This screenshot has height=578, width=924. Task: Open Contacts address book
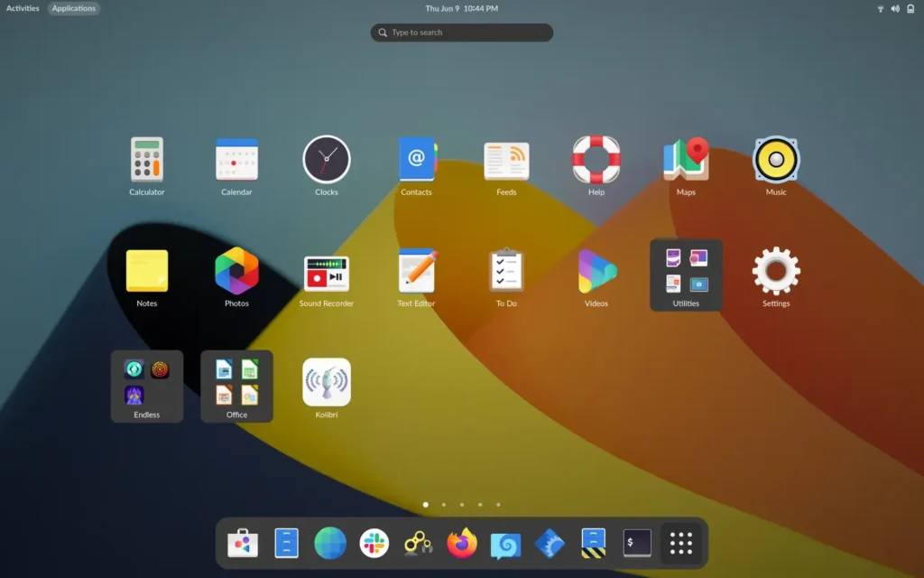pyautogui.click(x=417, y=159)
